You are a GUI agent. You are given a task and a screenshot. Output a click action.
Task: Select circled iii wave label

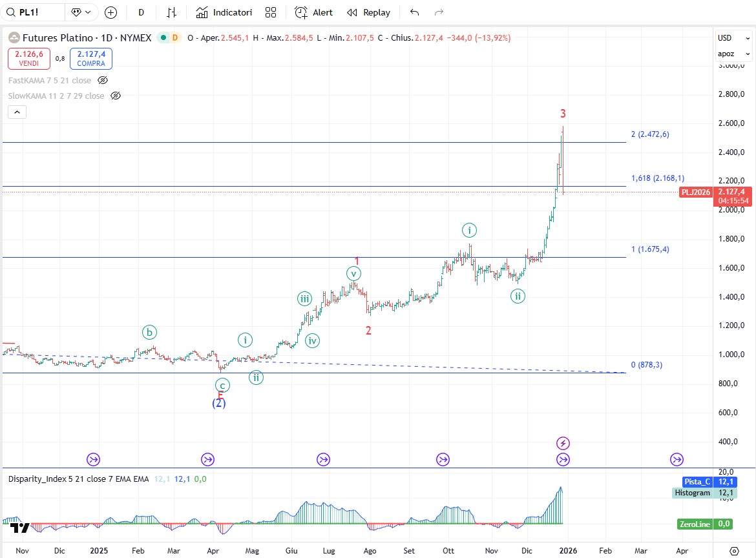tap(305, 299)
